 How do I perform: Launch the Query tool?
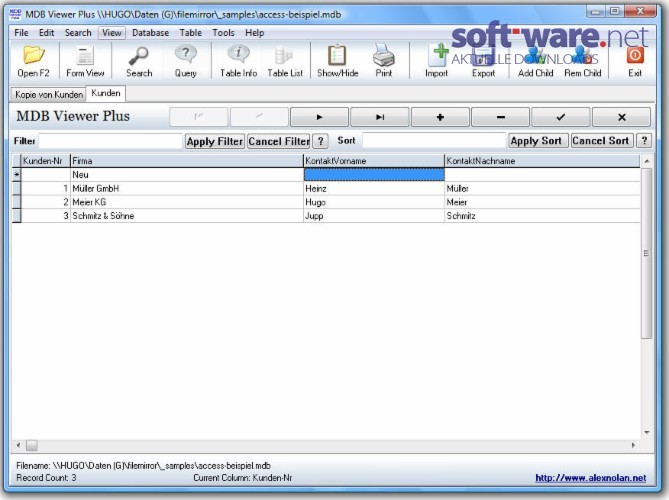coord(186,61)
